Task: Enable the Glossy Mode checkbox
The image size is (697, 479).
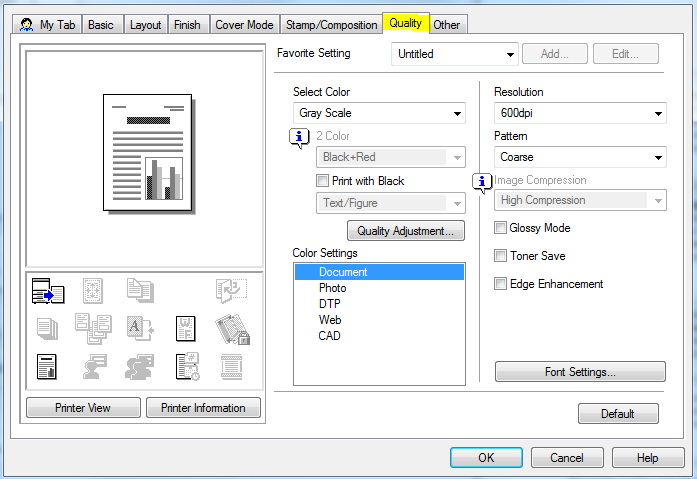Action: [500, 228]
